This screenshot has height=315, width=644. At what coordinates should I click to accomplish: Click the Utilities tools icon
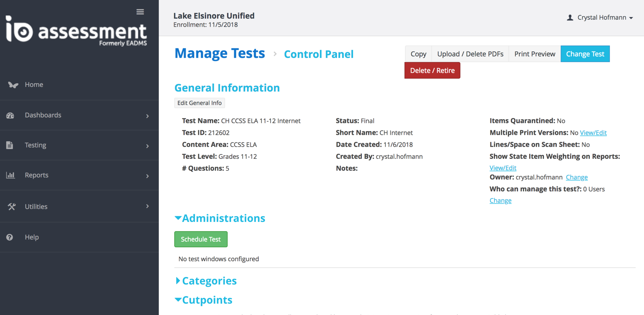pos(12,207)
